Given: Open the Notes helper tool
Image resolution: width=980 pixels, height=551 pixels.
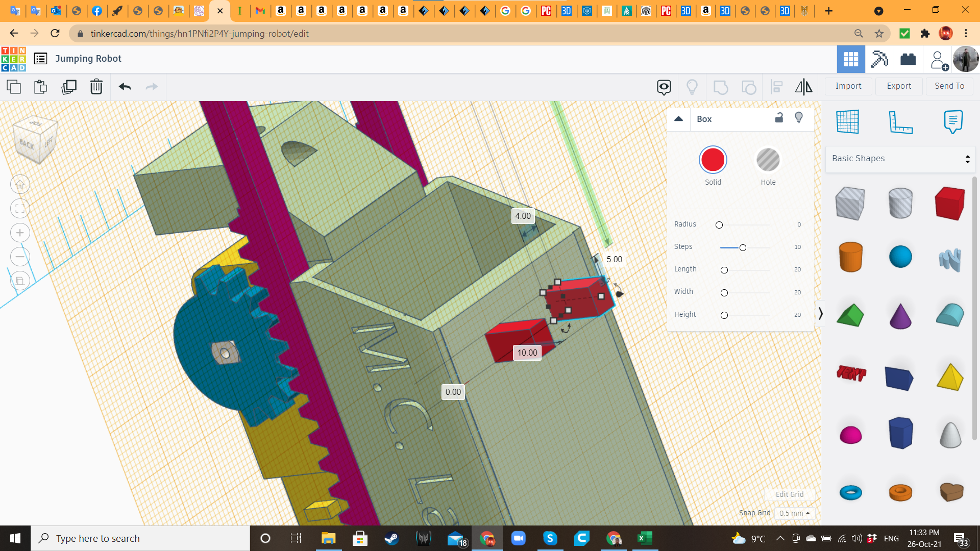Looking at the screenshot, I should [x=952, y=122].
